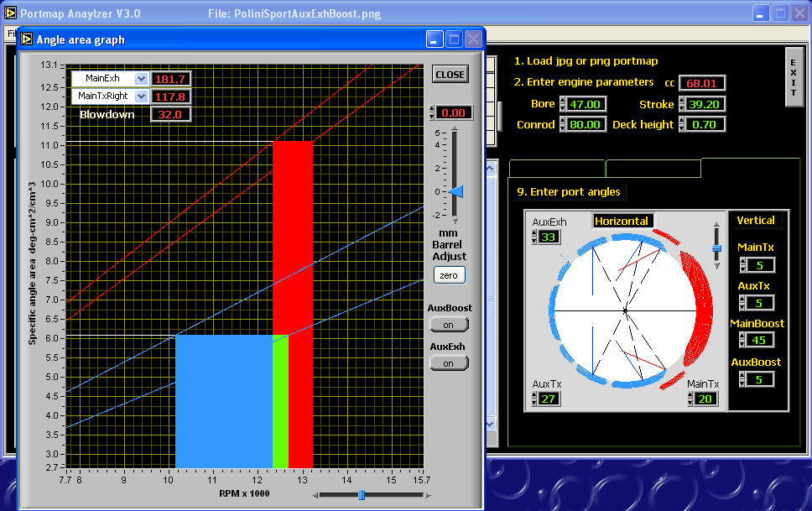
Task: Click the horizontal MainTx angle field 20
Action: (705, 399)
